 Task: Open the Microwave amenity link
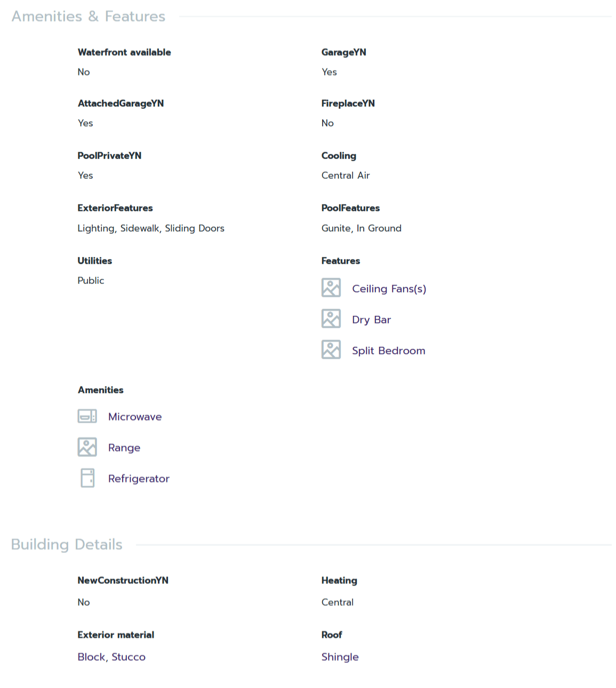click(x=135, y=417)
